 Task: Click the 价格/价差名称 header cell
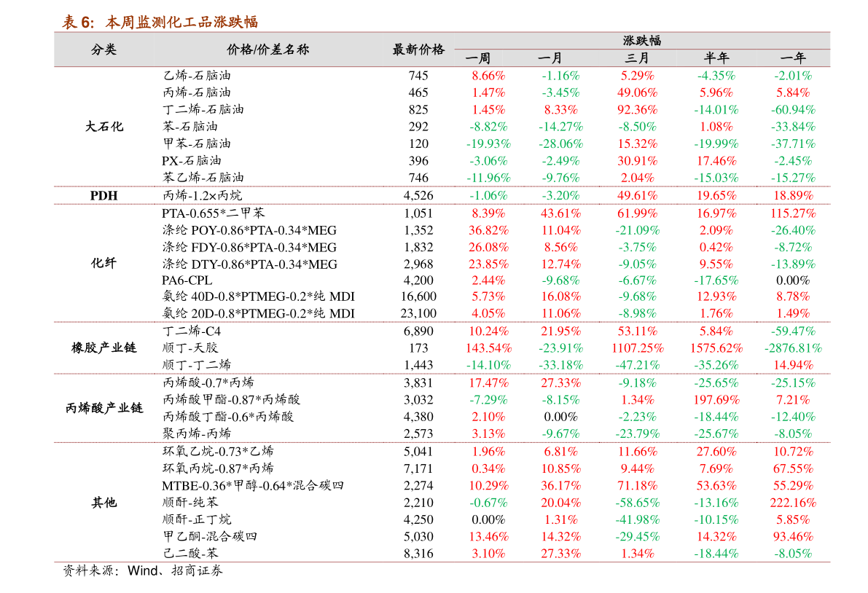point(268,50)
